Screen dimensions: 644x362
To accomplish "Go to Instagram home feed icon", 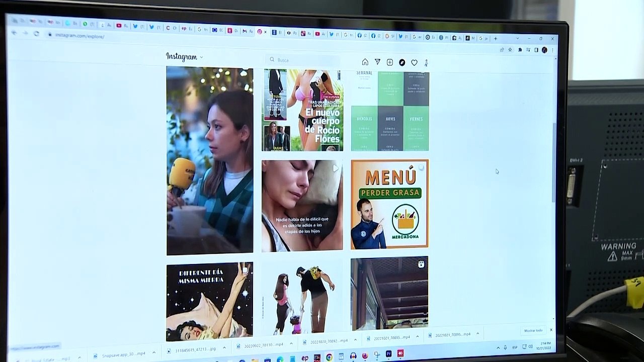I will (365, 62).
